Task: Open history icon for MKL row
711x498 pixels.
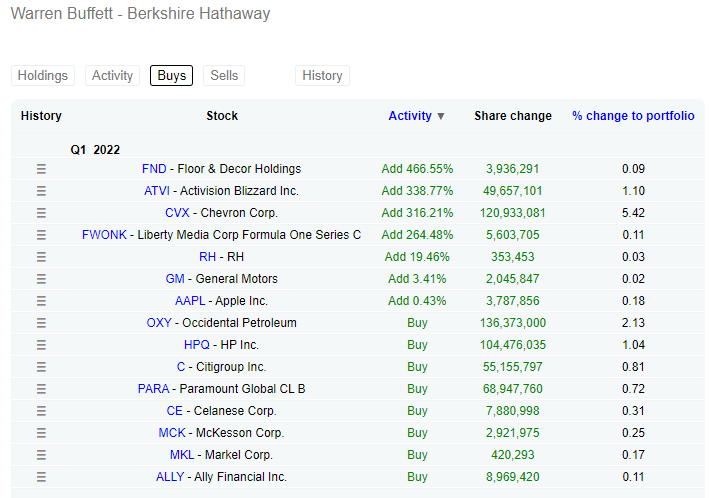Action: click(41, 455)
